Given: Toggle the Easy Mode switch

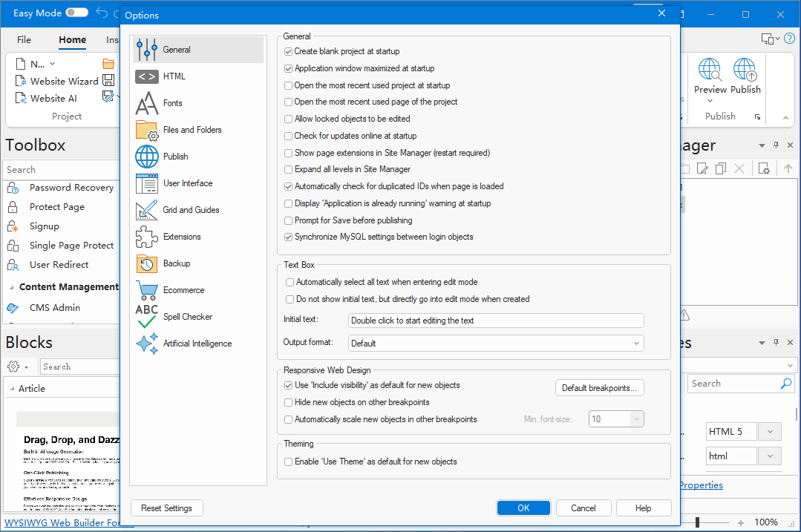Looking at the screenshot, I should pos(76,13).
